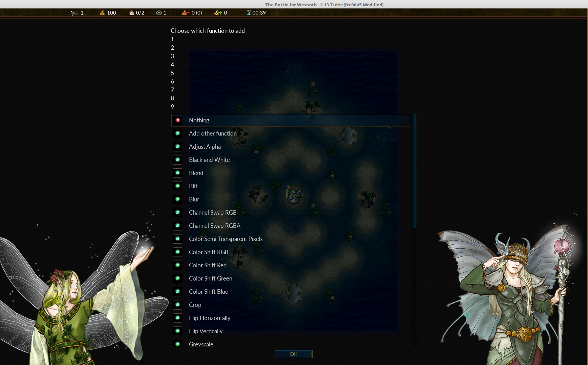Click the turn flag icon in the top bar
588x365 pixels.
[x=75, y=13]
